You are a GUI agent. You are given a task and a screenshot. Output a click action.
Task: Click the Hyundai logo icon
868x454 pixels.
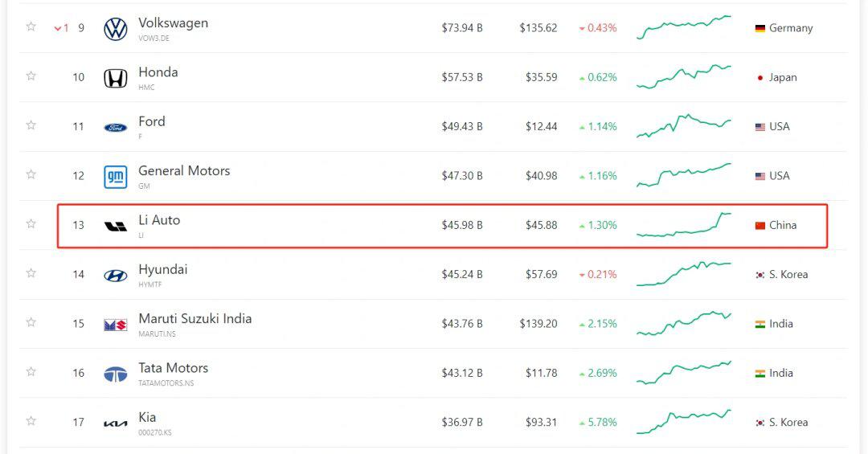(x=116, y=276)
